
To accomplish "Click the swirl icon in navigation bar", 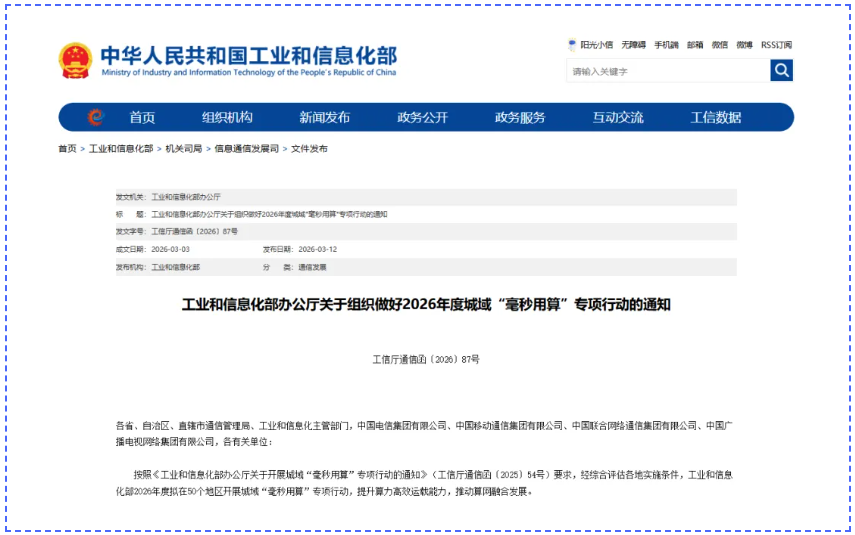I will click(96, 117).
